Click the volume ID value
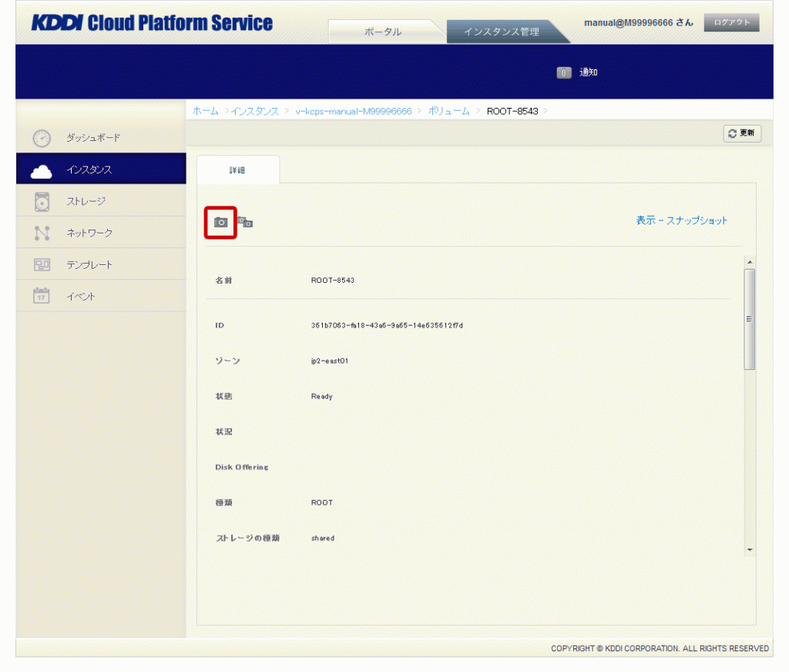Image resolution: width=789 pixels, height=672 pixels. tap(387, 326)
